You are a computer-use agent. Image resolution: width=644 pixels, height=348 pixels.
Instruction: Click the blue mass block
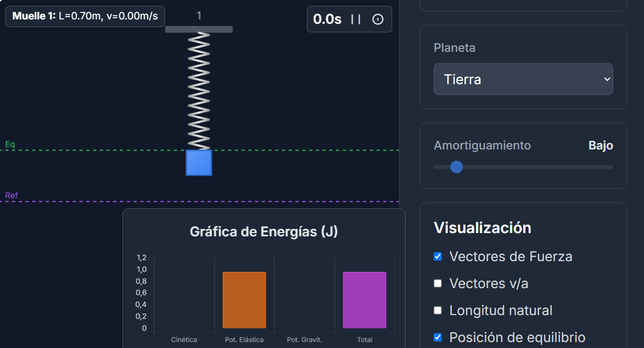click(199, 163)
